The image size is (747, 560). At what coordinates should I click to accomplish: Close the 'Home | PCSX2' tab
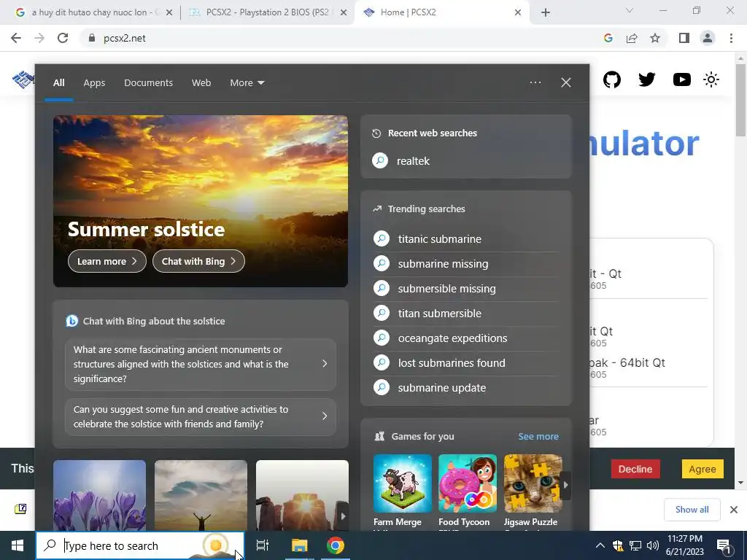point(518,12)
